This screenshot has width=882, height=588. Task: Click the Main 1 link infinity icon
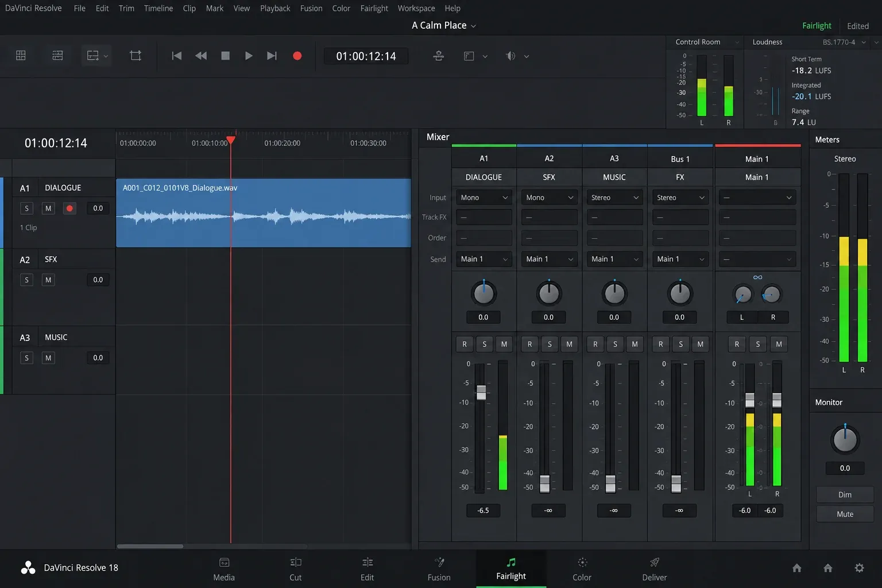(758, 277)
